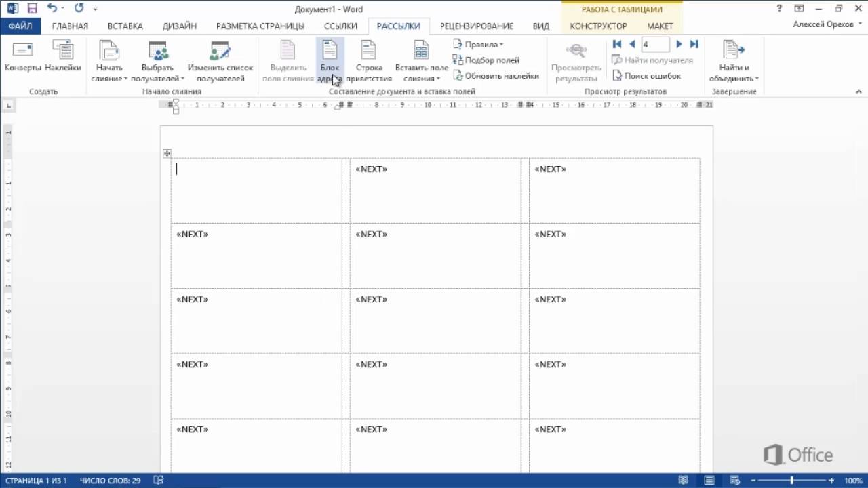Viewport: 868px width, 488px height.
Task: Click the Undo arrow icon
Action: point(52,9)
